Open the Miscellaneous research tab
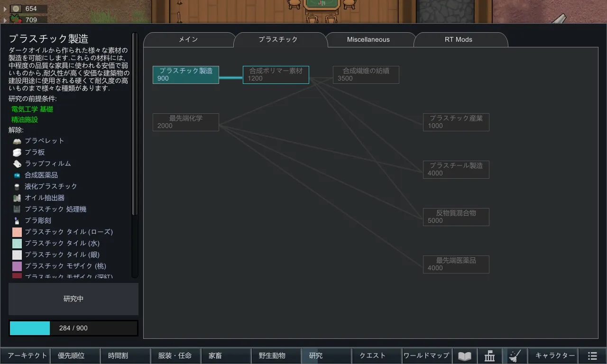Viewport: 607px width, 364px height. point(368,40)
